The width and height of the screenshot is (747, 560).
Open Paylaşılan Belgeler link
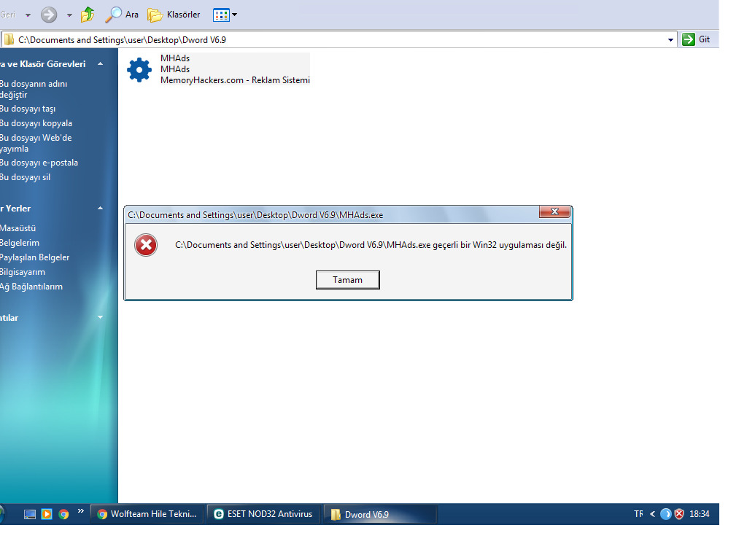(x=35, y=257)
